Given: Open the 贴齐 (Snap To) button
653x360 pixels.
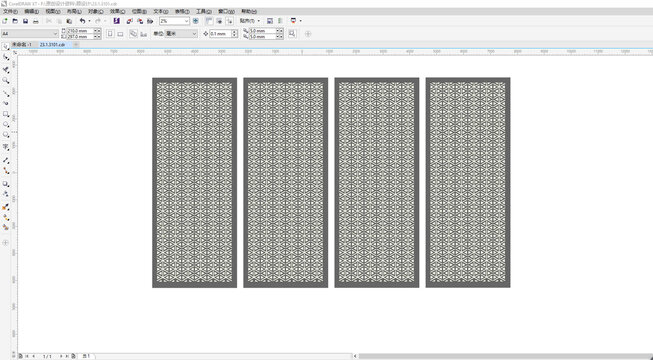Looking at the screenshot, I should (249, 21).
